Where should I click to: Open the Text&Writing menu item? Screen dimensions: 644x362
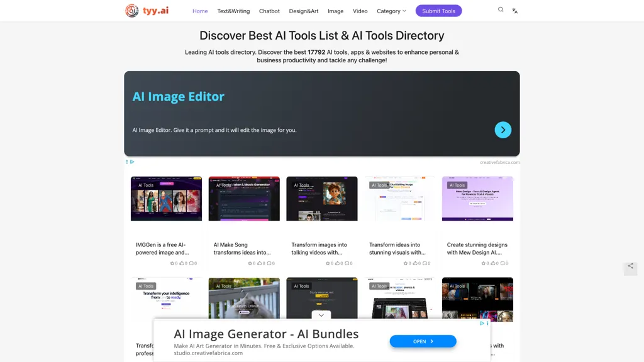pyautogui.click(x=233, y=11)
